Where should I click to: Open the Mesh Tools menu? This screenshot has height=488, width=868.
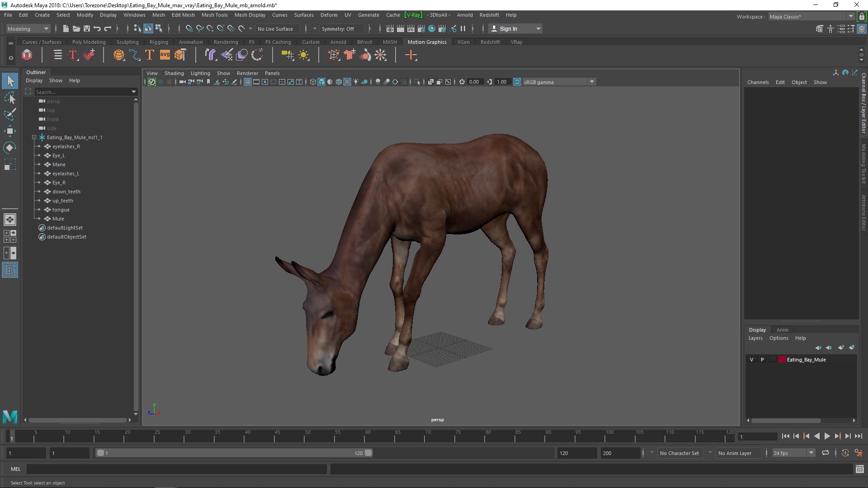tap(214, 15)
